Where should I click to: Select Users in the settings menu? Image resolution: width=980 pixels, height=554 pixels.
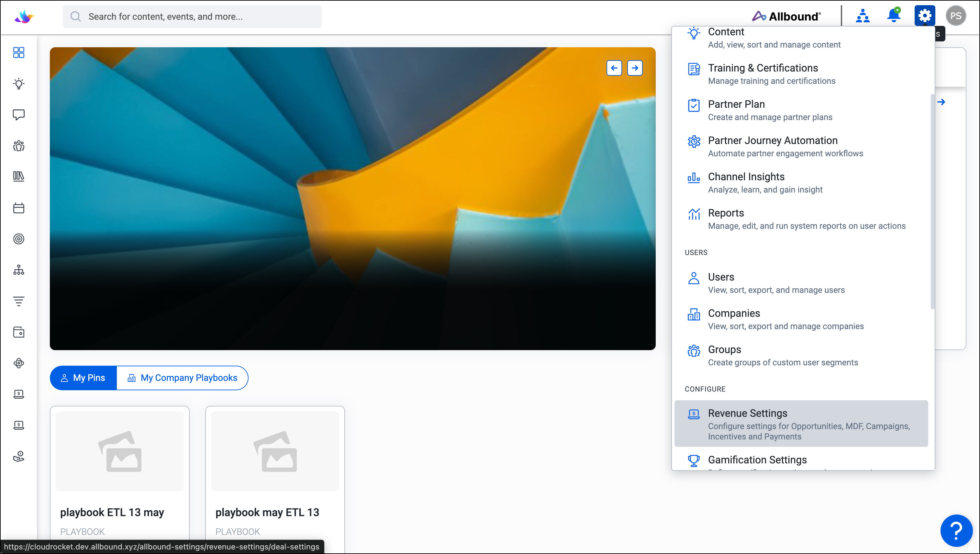801,283
